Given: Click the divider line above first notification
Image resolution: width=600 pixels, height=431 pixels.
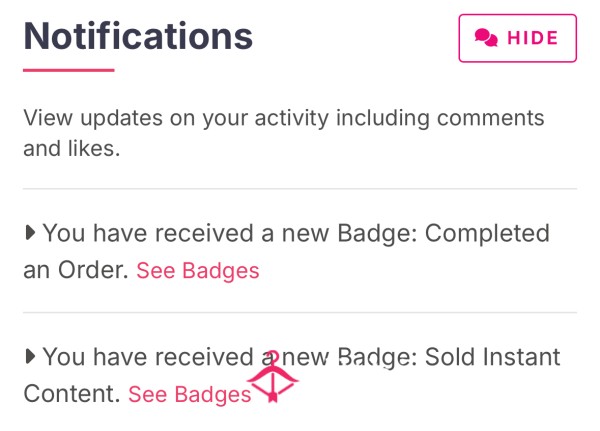Looking at the screenshot, I should tap(300, 188).
